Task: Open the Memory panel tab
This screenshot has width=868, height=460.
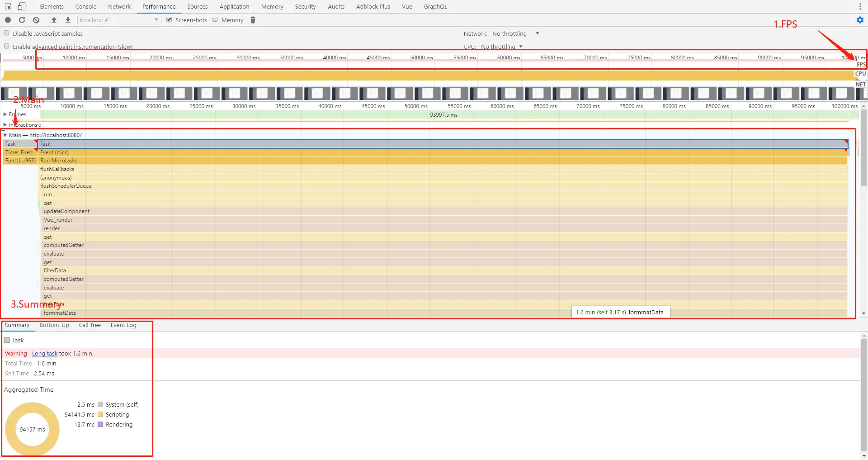Action: (x=272, y=6)
